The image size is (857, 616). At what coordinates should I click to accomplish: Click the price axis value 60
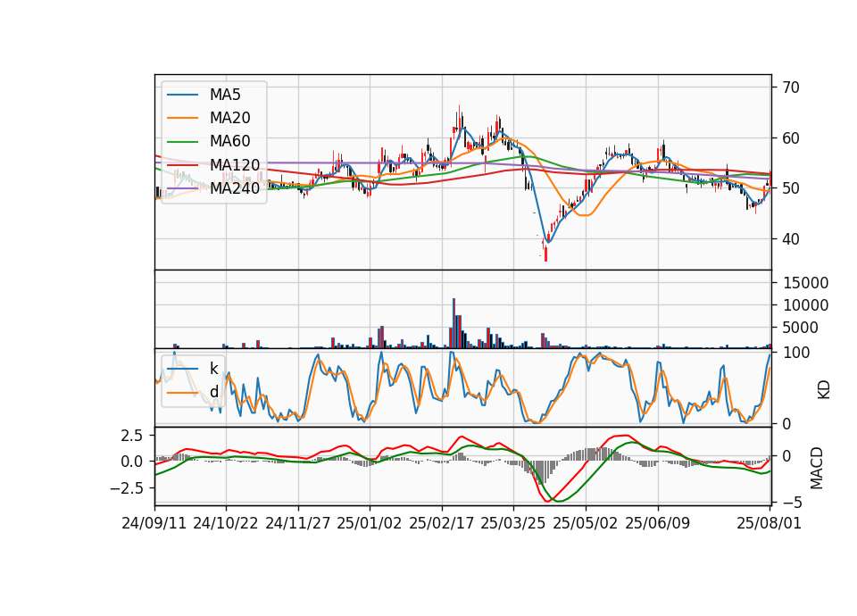(791, 138)
